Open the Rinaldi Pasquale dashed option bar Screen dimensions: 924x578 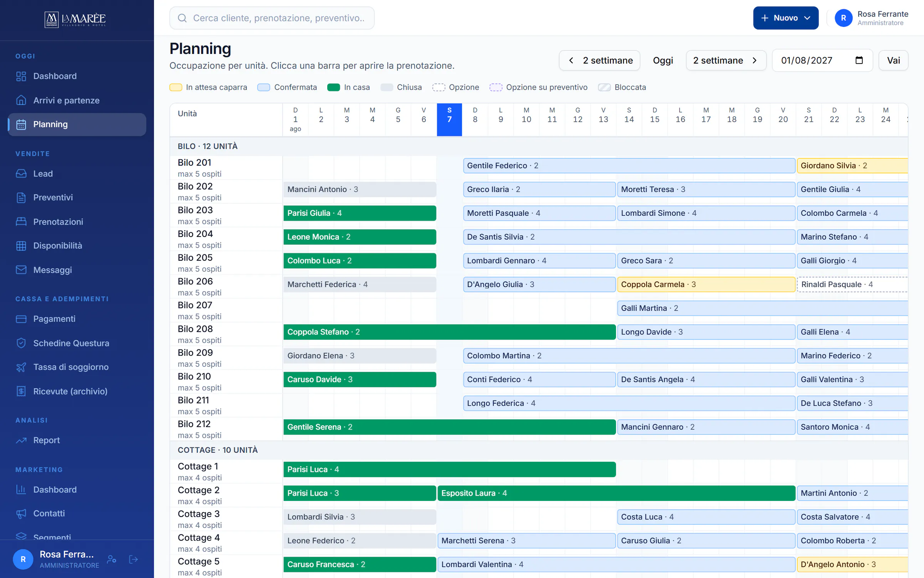[852, 284]
